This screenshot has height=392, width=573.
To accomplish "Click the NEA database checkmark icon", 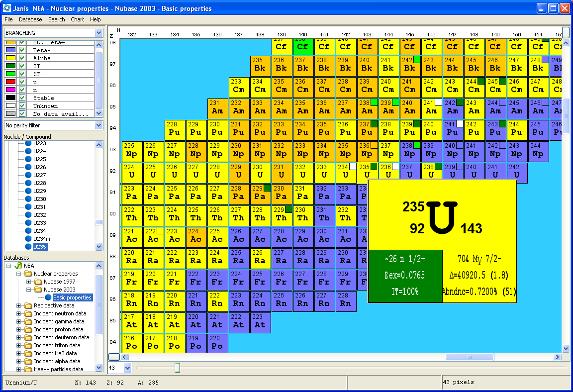I will 18,266.
